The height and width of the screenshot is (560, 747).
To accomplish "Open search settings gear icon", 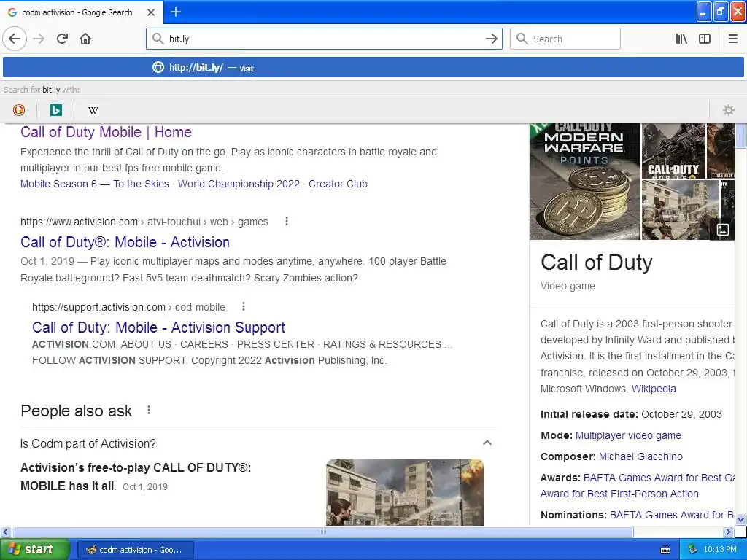I will point(729,110).
